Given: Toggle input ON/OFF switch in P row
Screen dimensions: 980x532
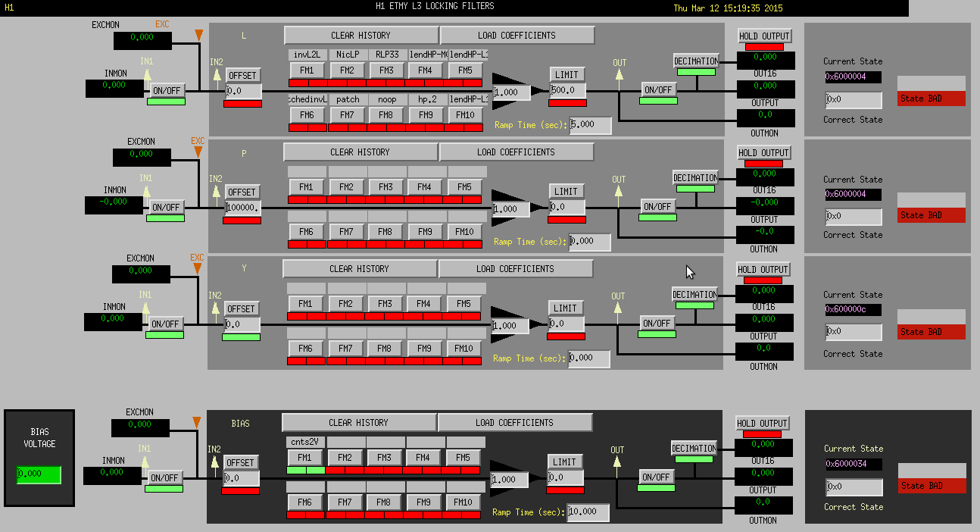Looking at the screenshot, I should (x=166, y=207).
